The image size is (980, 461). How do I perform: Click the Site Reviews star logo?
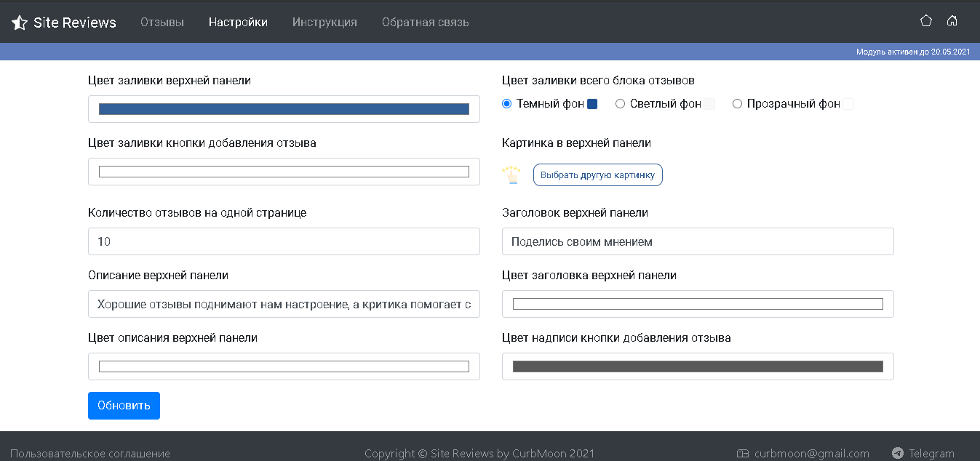click(20, 23)
